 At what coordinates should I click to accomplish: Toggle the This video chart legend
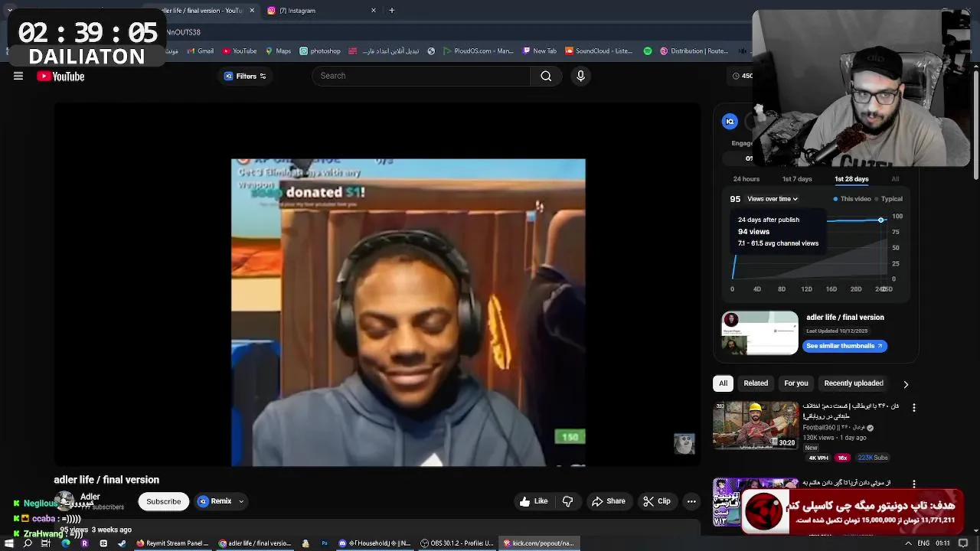click(852, 199)
